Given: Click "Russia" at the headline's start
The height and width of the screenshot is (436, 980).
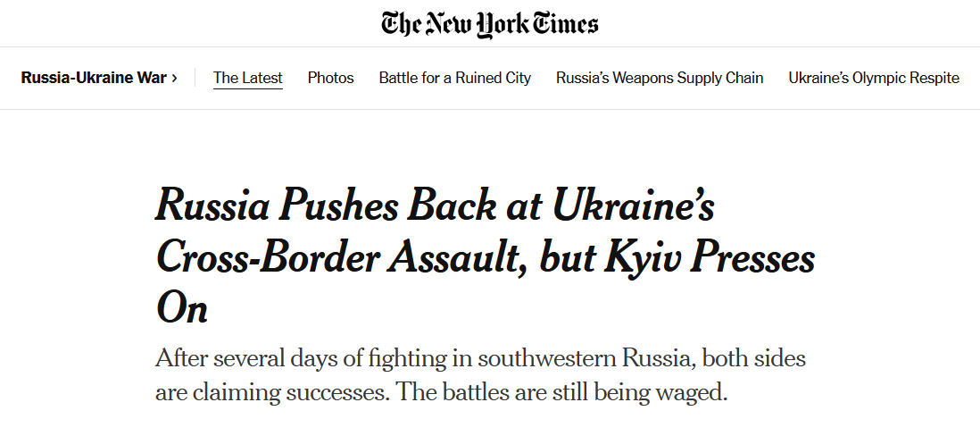Looking at the screenshot, I should pyautogui.click(x=213, y=207).
